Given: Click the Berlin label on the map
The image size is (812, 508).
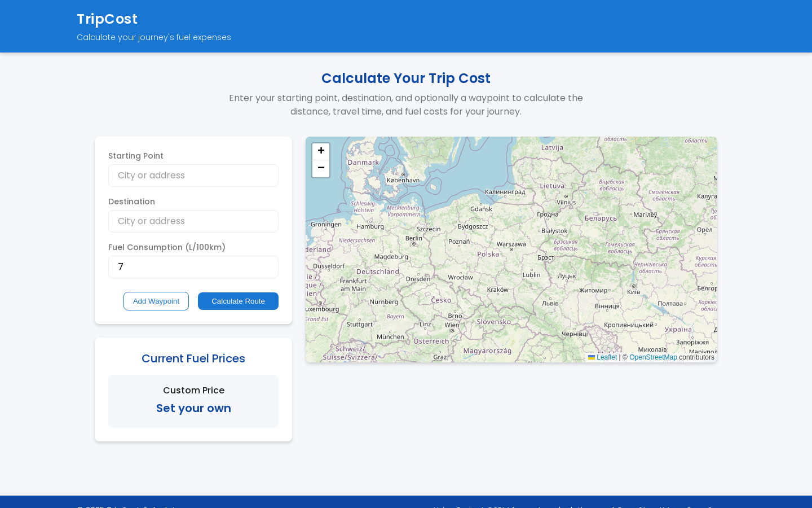Looking at the screenshot, I should 414,238.
